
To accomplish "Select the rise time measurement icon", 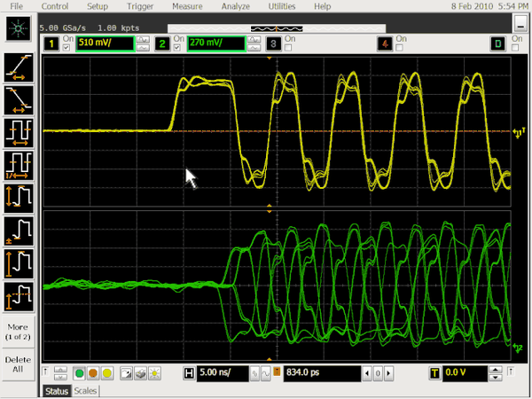I will tap(19, 68).
